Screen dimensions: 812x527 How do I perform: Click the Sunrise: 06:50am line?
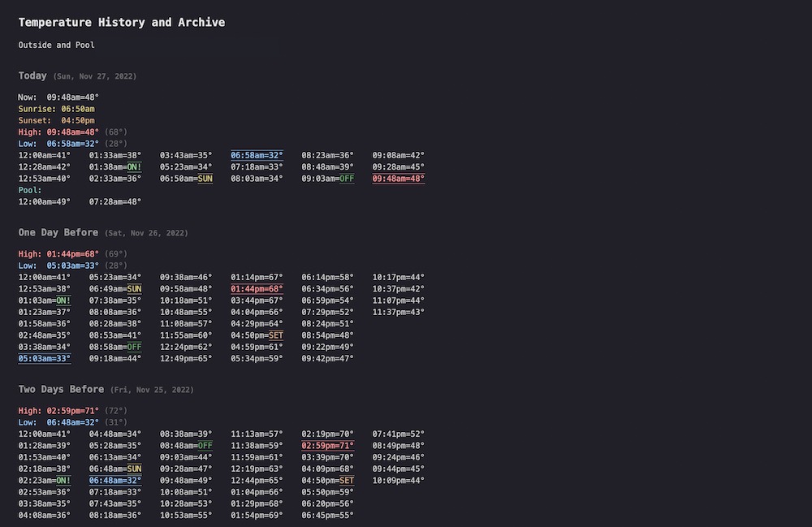(57, 109)
